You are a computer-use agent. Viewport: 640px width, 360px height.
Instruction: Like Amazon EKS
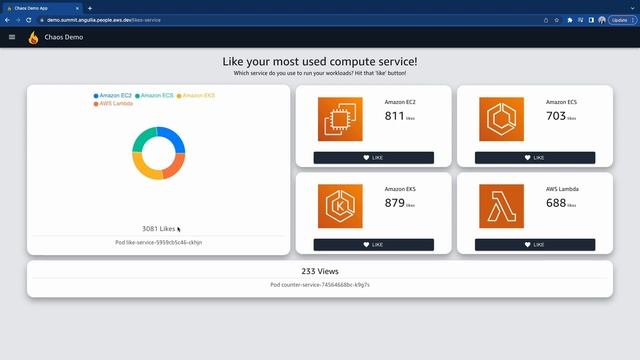coord(373,244)
